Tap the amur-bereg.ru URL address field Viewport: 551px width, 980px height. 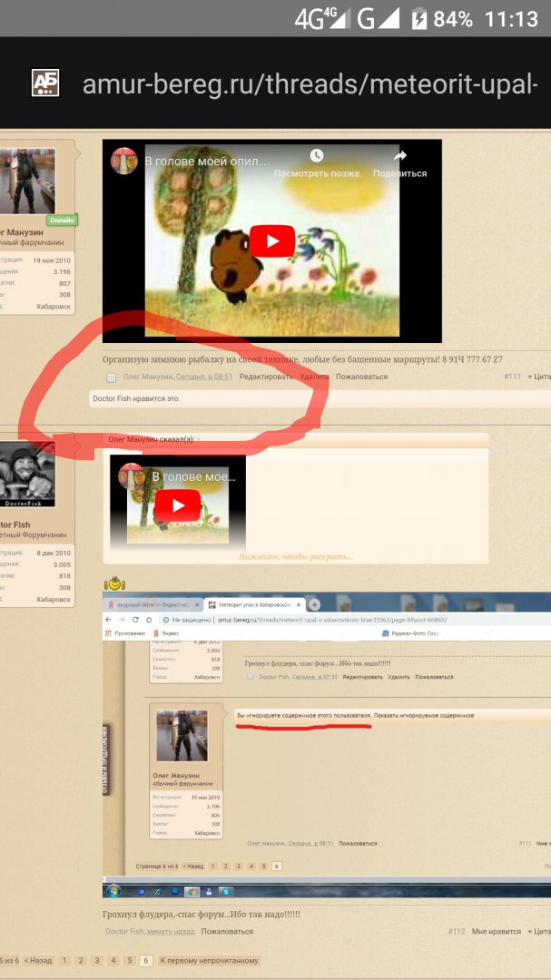click(309, 84)
